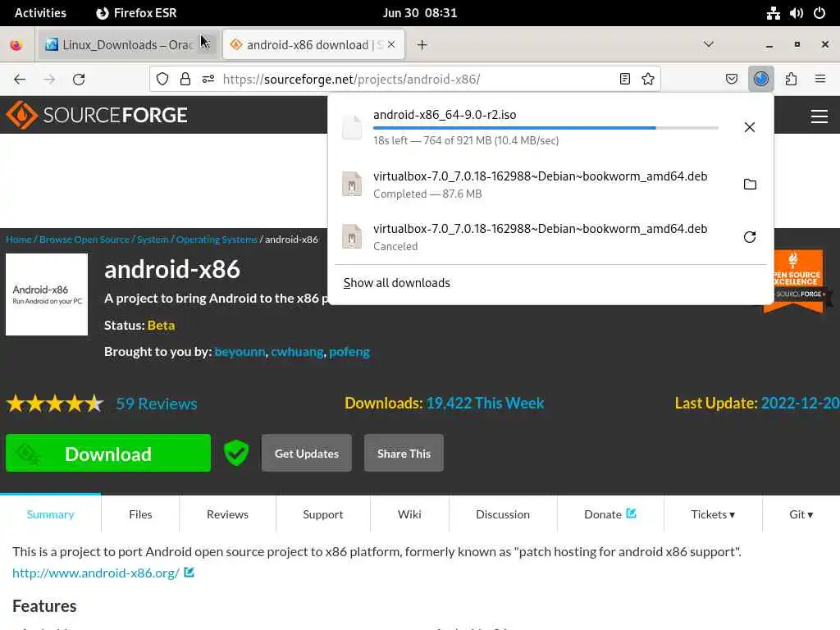Viewport: 840px width, 630px height.
Task: Open the Wiki tab
Action: [x=410, y=514]
